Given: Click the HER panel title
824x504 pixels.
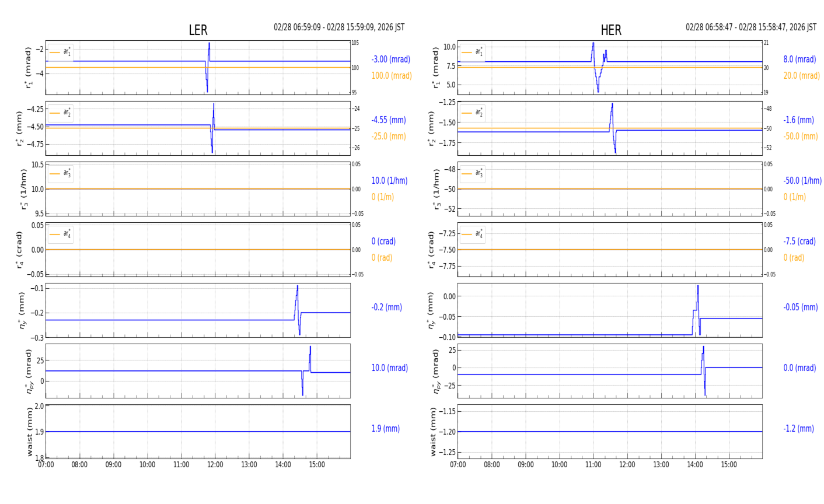Looking at the screenshot, I should coord(610,30).
